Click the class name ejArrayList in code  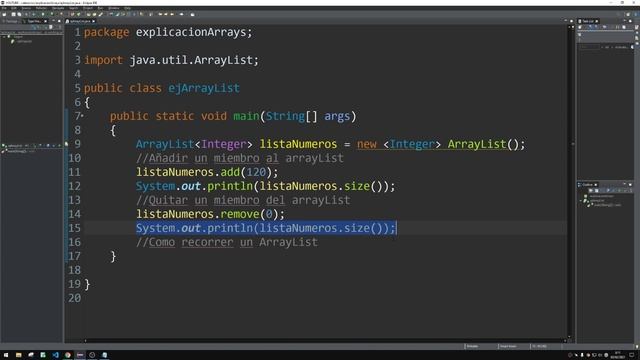(204, 88)
